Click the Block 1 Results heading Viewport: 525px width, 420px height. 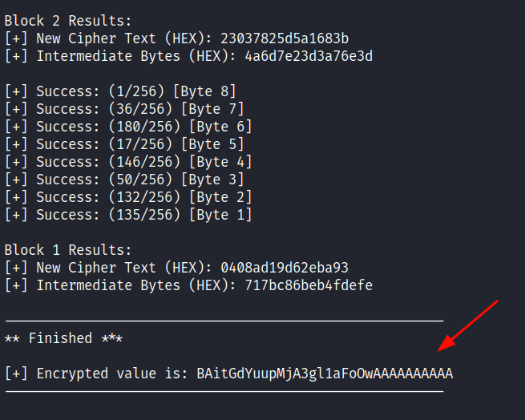pos(68,250)
